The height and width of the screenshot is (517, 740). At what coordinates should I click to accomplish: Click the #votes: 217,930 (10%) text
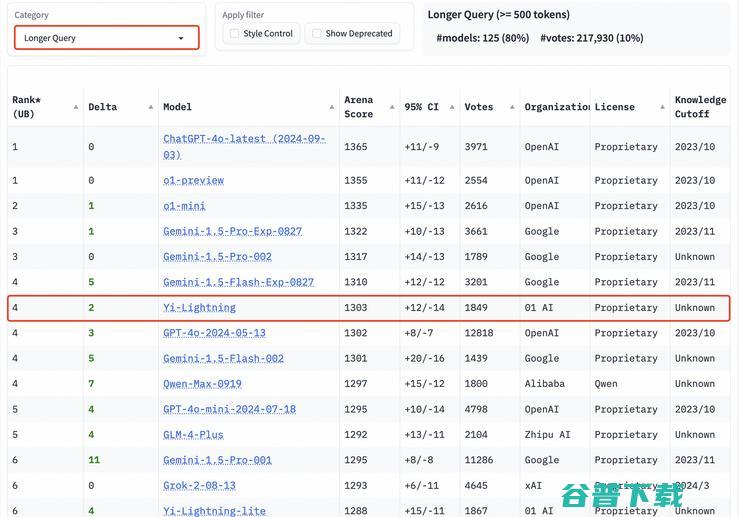(592, 38)
